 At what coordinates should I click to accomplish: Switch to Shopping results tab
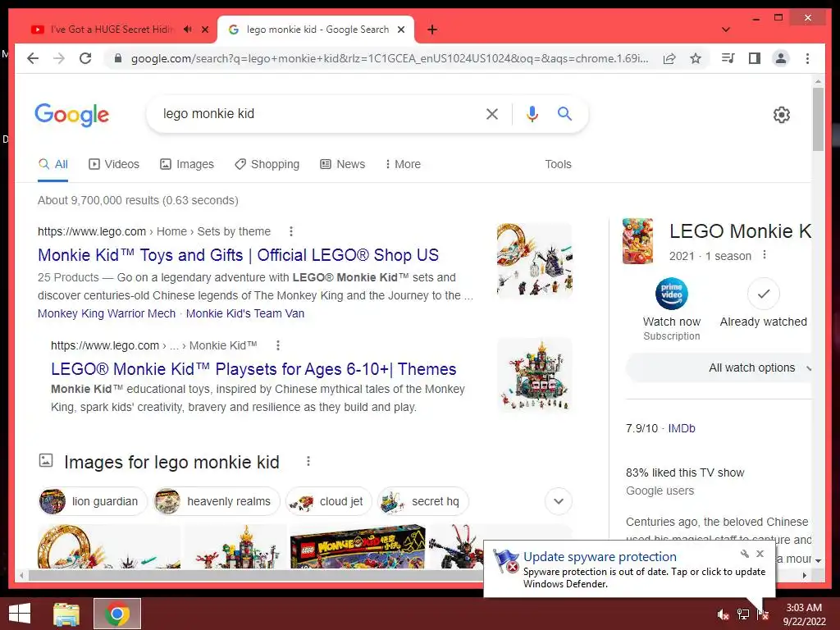tap(267, 164)
